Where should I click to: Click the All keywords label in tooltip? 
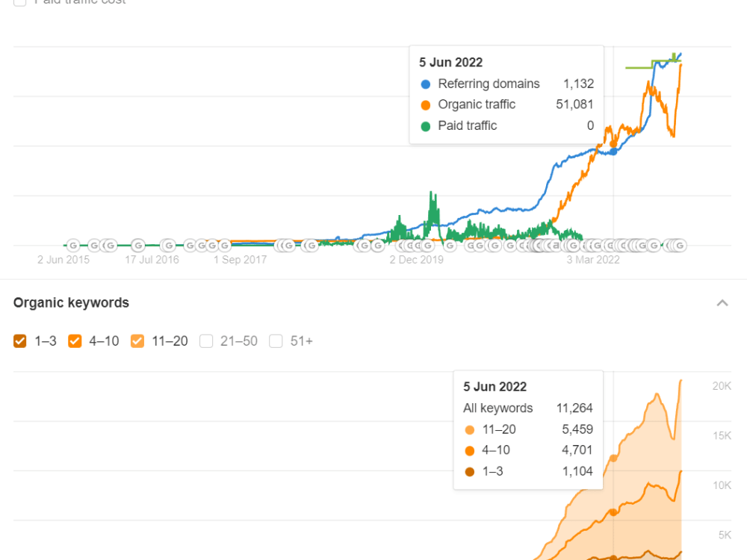click(x=498, y=408)
